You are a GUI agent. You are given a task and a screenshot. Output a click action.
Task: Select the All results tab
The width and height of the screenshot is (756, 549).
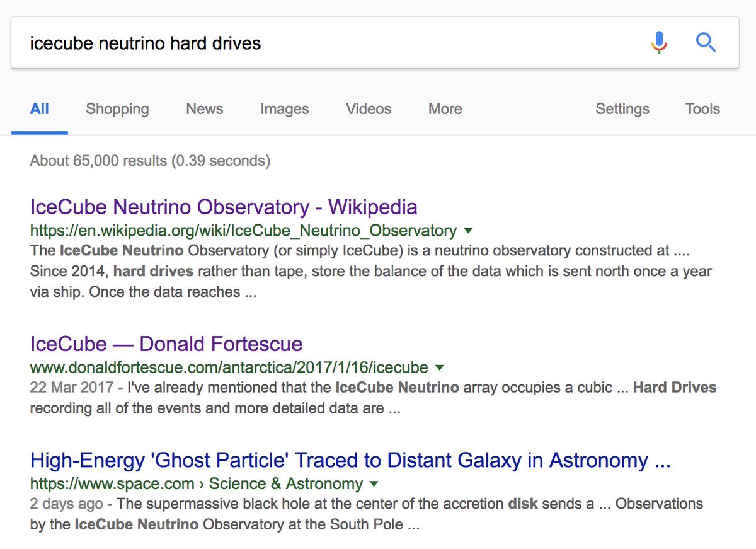[x=39, y=109]
